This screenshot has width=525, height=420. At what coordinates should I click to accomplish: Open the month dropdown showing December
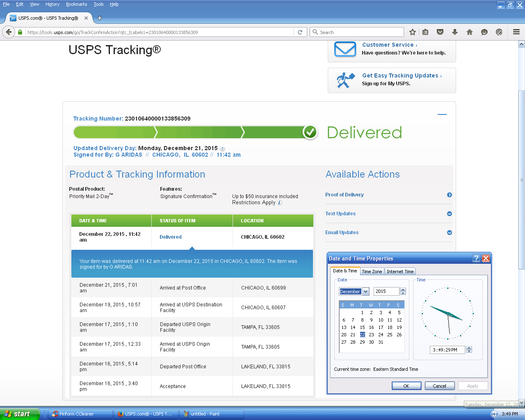click(x=365, y=292)
